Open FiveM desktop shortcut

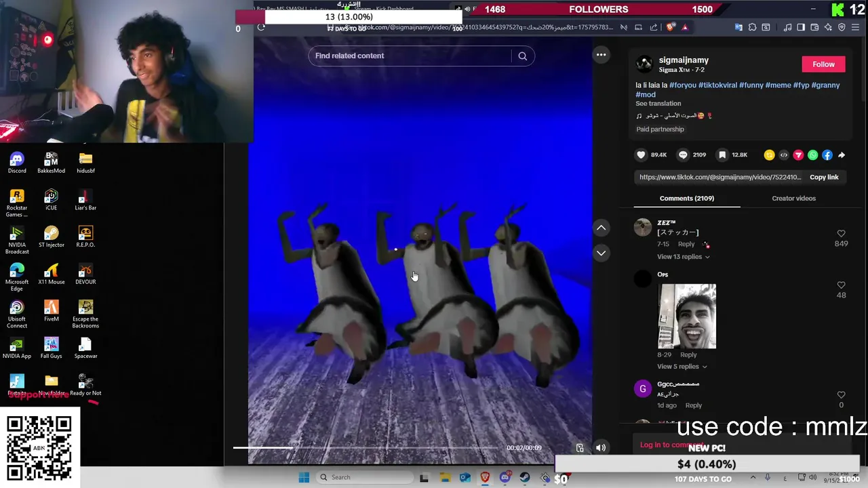(x=52, y=311)
